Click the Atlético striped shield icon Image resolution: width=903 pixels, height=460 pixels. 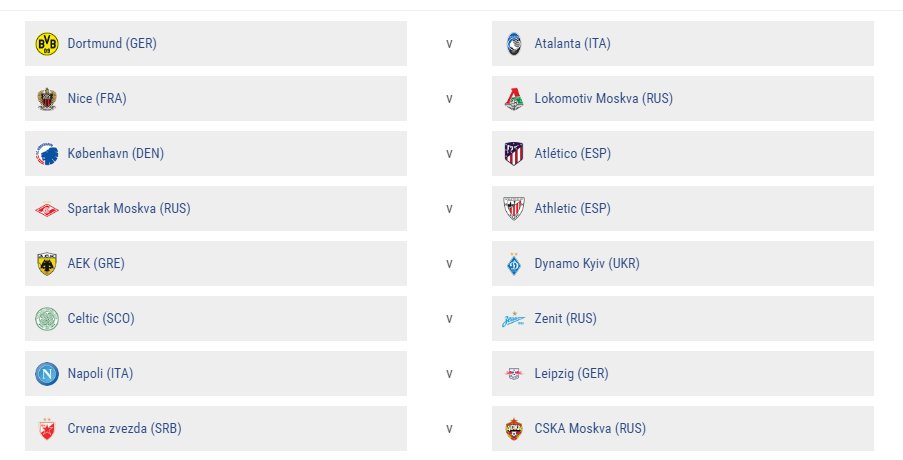point(514,154)
